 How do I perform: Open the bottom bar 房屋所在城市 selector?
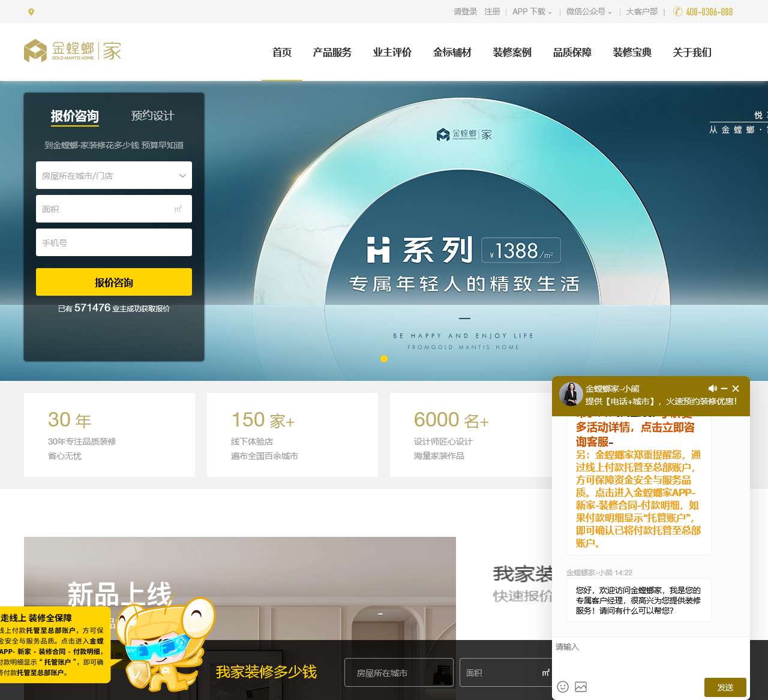point(399,672)
